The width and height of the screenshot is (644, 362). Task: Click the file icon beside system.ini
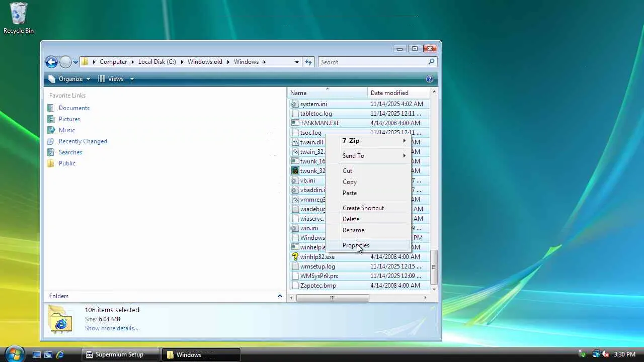tap(295, 104)
